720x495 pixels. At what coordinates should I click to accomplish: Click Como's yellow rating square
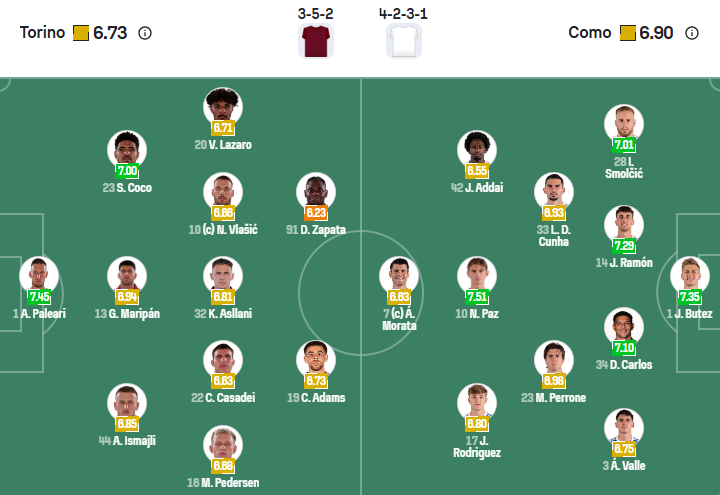[628, 33]
